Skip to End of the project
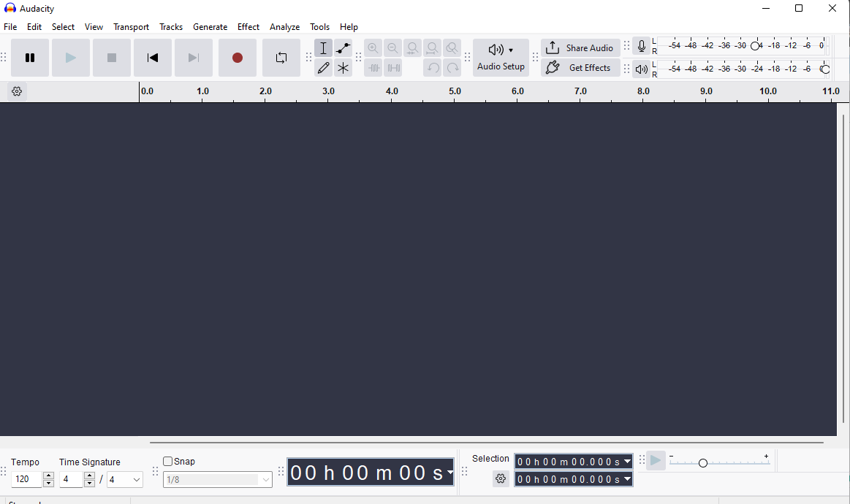This screenshot has width=850, height=504. click(x=194, y=58)
